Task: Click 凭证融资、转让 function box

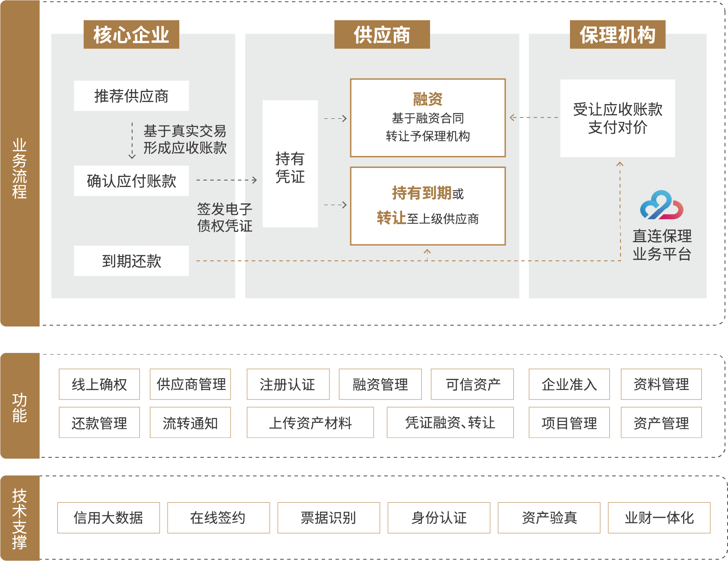Action: coord(450,423)
